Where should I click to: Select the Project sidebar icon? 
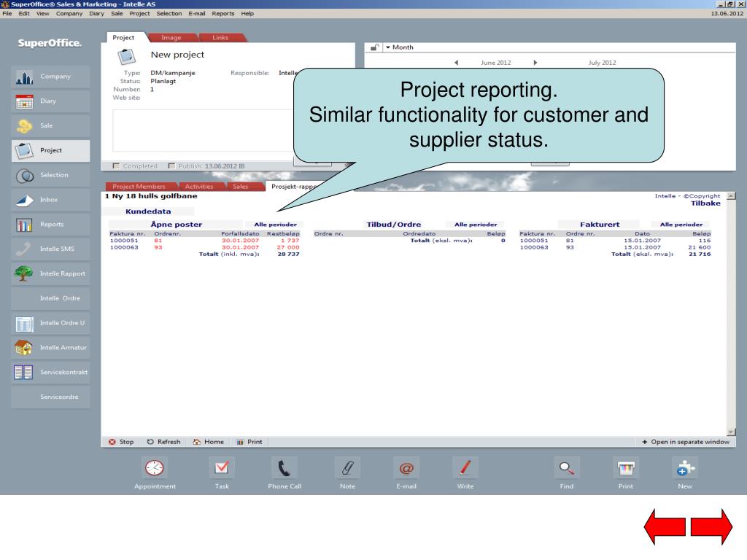coord(24,150)
